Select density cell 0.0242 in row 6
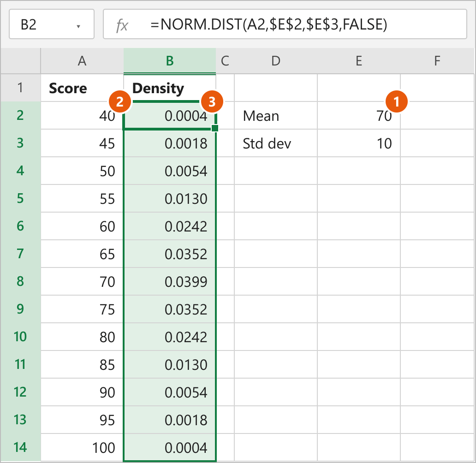 [170, 226]
